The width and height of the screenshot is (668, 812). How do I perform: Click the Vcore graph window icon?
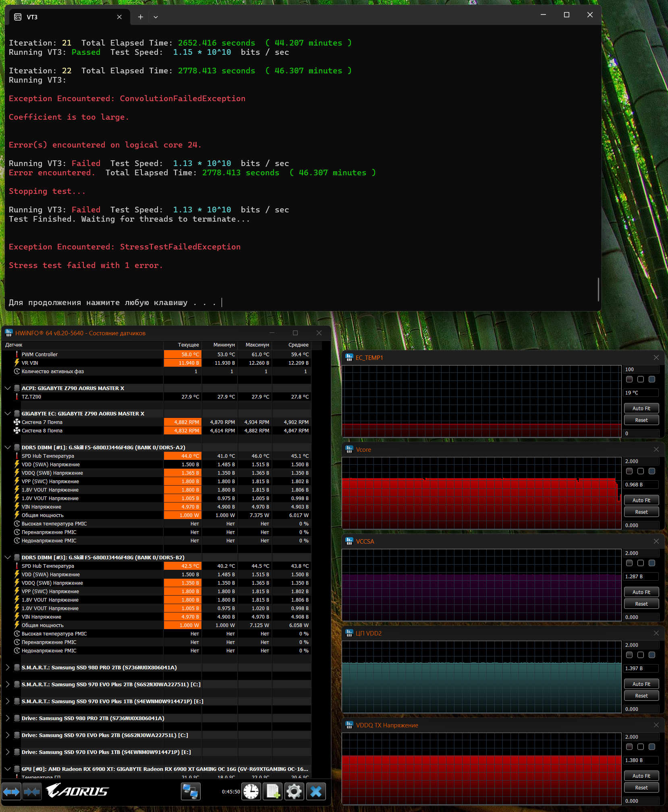pos(349,449)
